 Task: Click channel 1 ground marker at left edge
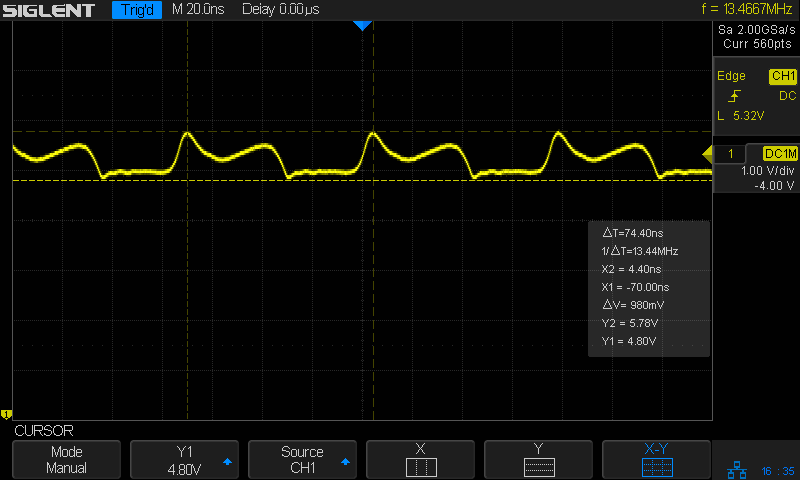click(6, 414)
